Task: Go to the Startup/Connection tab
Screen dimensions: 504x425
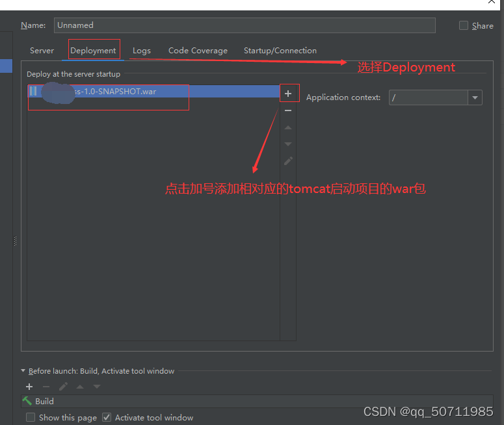Action: pos(280,51)
